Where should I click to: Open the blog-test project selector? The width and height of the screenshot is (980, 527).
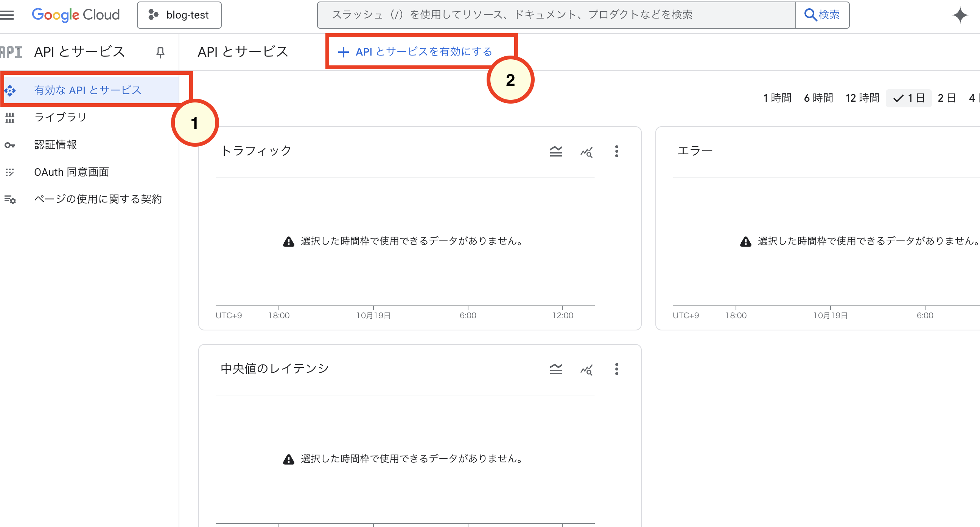click(x=179, y=15)
